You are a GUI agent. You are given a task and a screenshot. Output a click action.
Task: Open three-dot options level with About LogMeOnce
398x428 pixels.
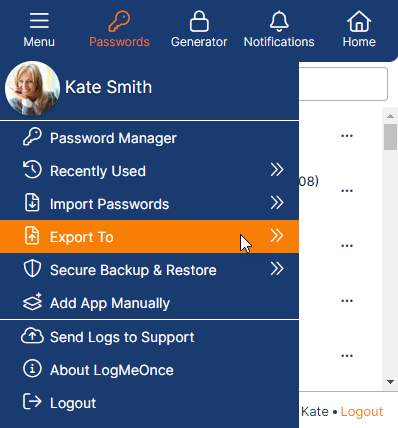(x=347, y=356)
